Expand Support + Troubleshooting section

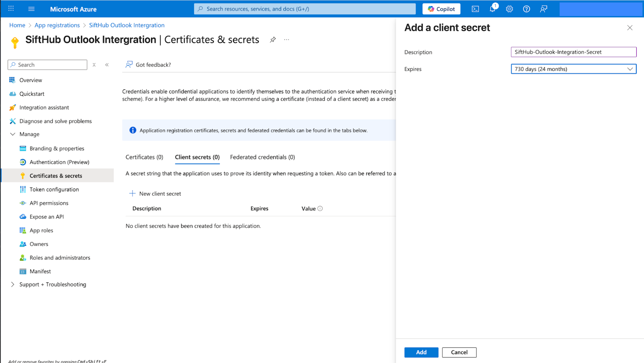13,284
